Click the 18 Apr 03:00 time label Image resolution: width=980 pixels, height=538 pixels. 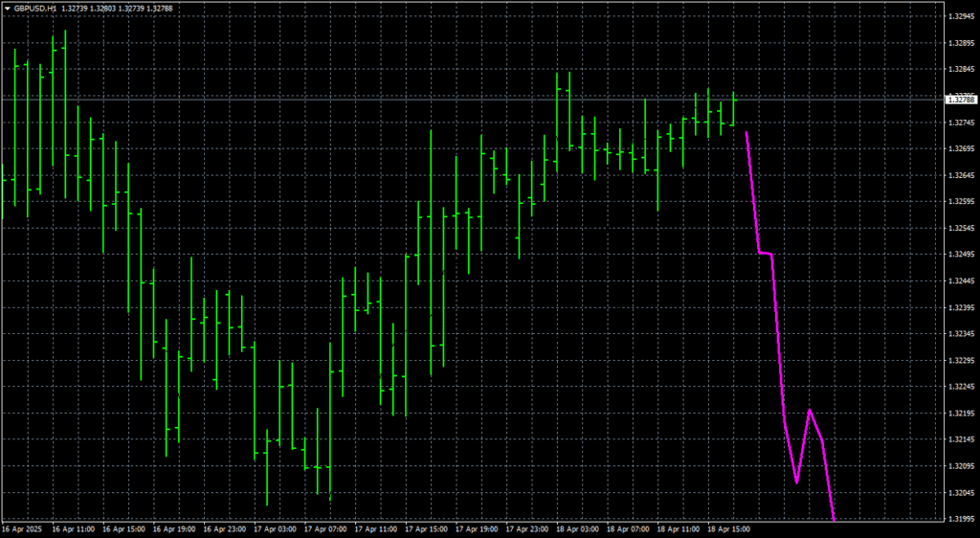(576, 529)
